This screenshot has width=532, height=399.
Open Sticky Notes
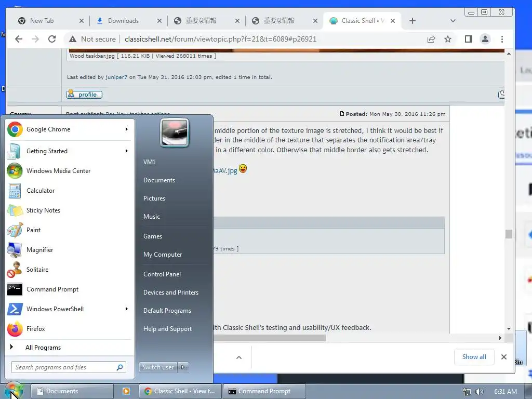(70, 210)
